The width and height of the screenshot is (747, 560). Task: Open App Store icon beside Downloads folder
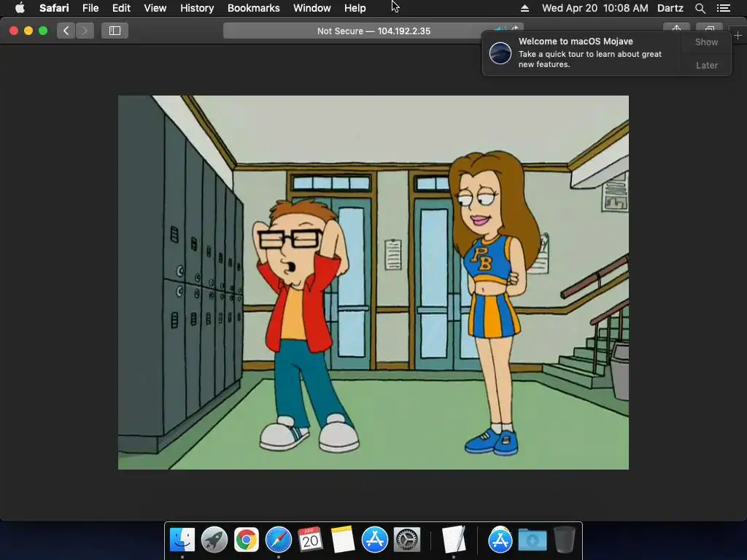click(x=500, y=540)
